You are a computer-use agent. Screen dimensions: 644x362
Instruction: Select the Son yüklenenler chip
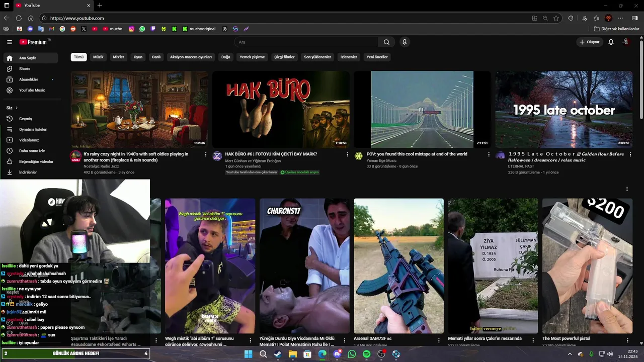coord(317,57)
